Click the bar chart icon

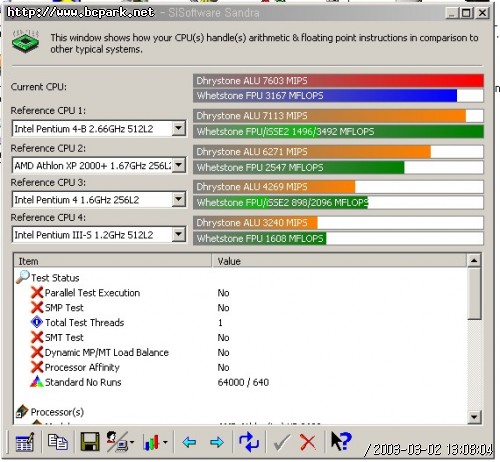[x=151, y=442]
